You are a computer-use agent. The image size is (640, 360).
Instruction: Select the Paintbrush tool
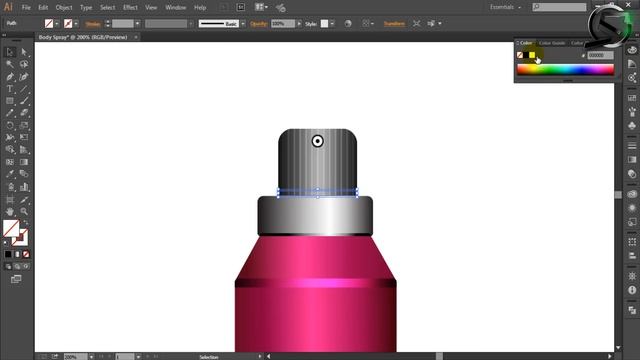24,101
